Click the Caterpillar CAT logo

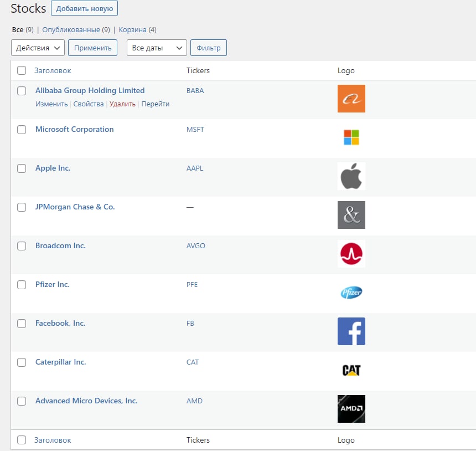click(x=351, y=370)
